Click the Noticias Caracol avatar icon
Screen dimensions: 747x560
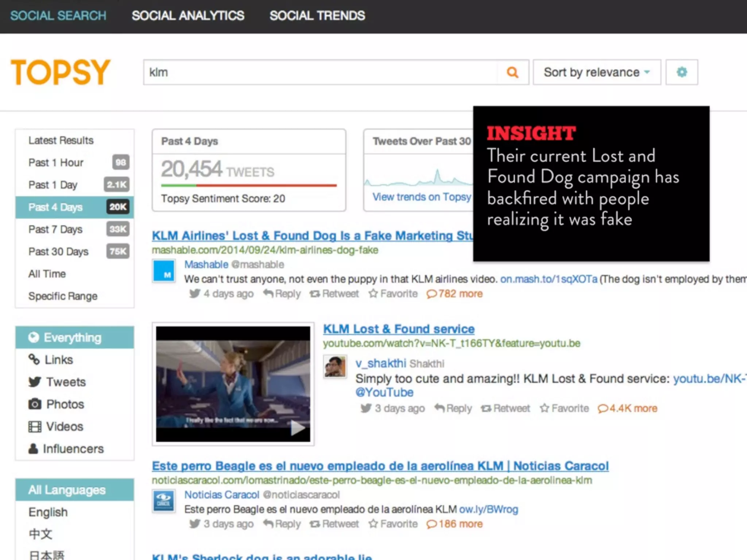tap(164, 501)
